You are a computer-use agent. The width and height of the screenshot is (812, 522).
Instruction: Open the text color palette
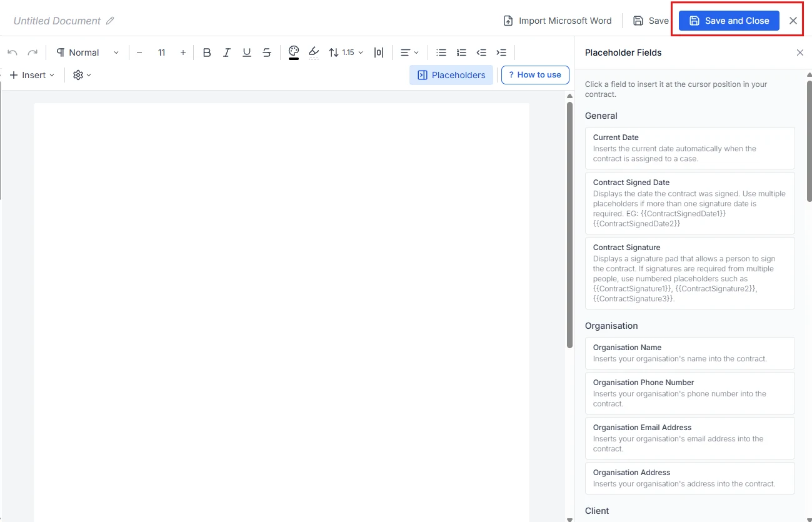294,53
